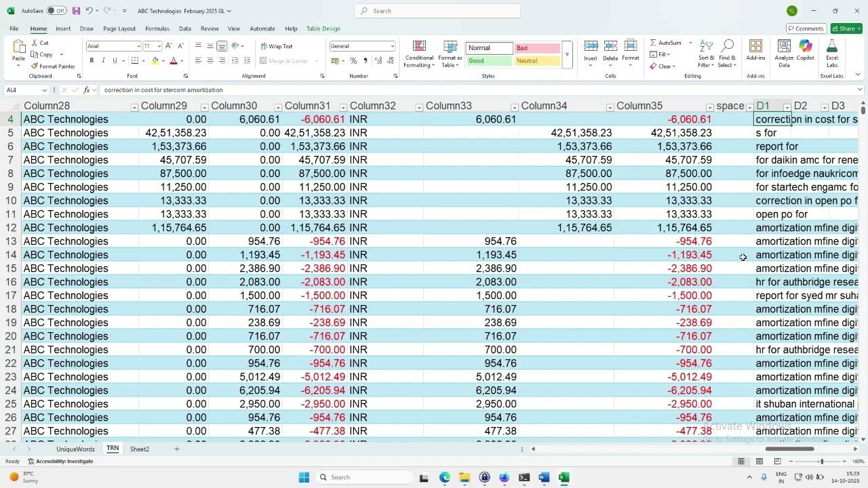Switch to Sheet2

[140, 449]
